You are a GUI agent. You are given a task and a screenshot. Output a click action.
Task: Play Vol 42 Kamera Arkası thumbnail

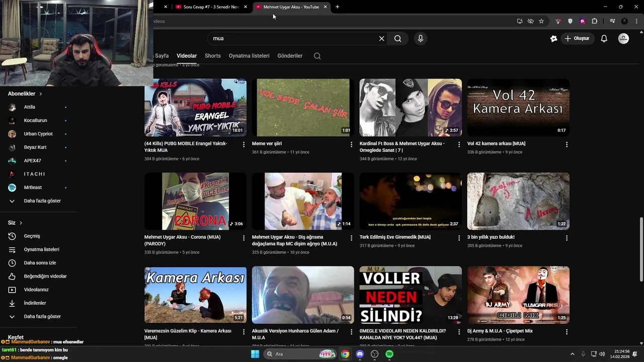(518, 108)
